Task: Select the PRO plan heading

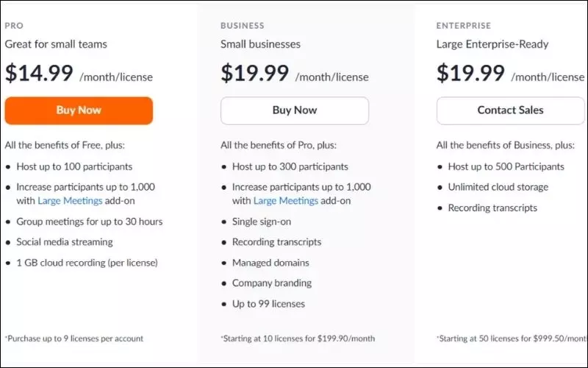Action: [14, 26]
